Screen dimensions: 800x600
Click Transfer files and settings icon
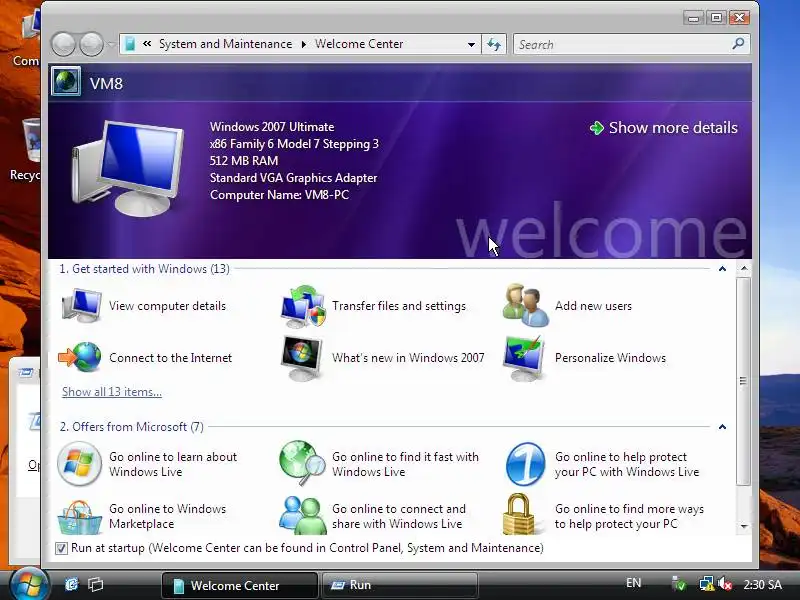[x=303, y=306]
